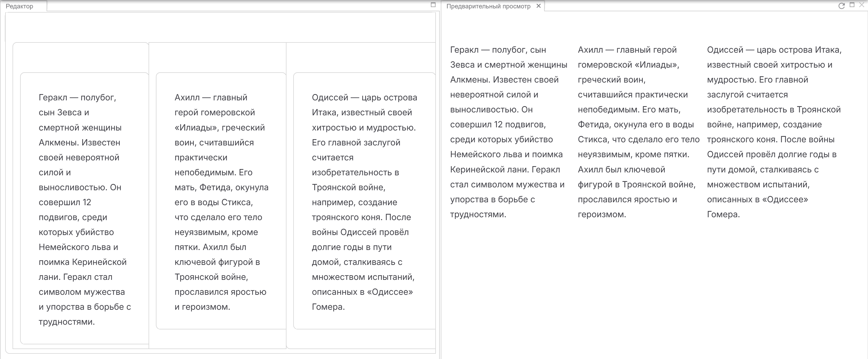Close the preview panel with the gray X

pyautogui.click(x=862, y=5)
